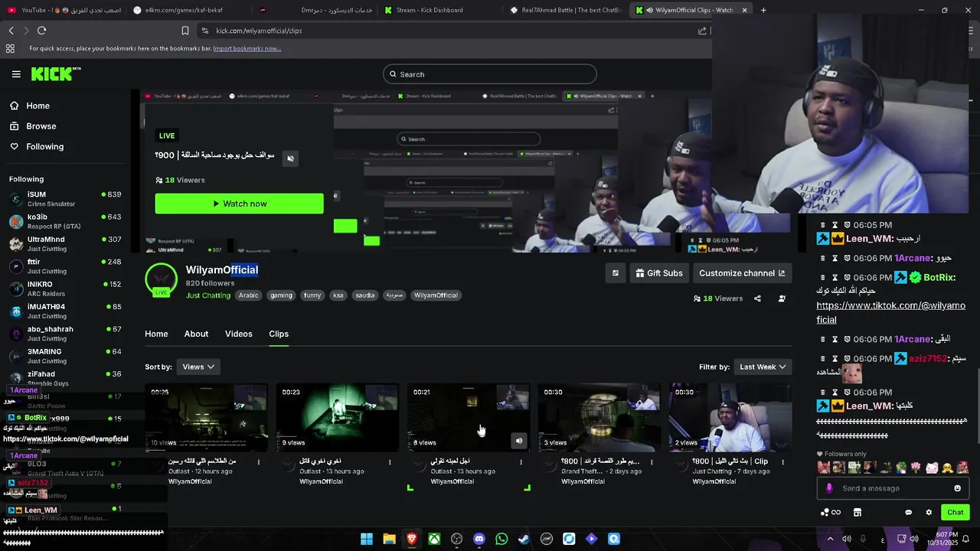980x551 pixels.
Task: Open UltraMhnd channel in Following list
Action: 65,243
